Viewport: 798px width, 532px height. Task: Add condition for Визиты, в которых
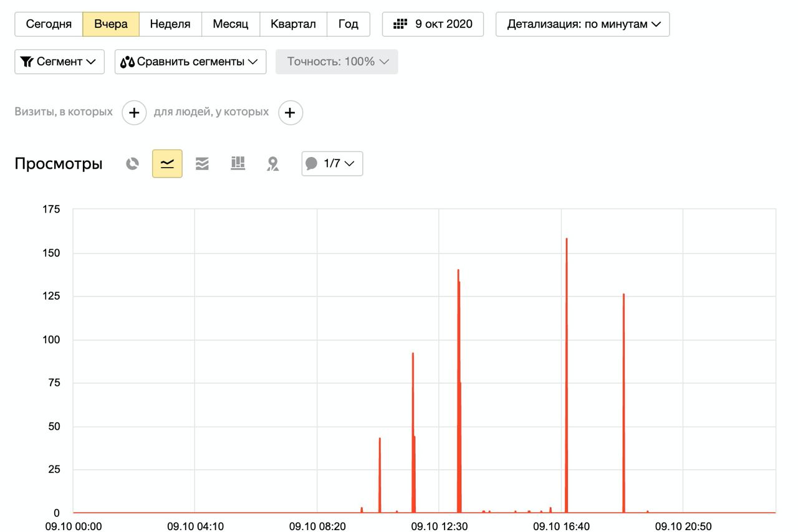pyautogui.click(x=134, y=113)
